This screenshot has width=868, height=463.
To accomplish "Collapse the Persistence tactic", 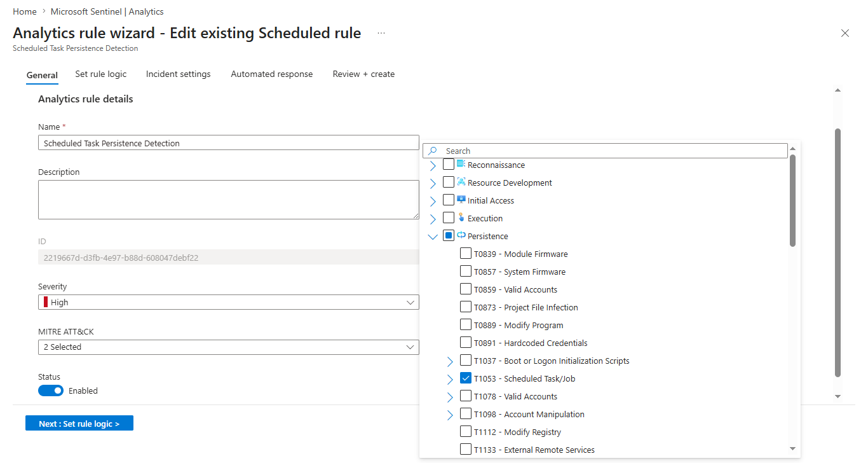I will pyautogui.click(x=433, y=237).
